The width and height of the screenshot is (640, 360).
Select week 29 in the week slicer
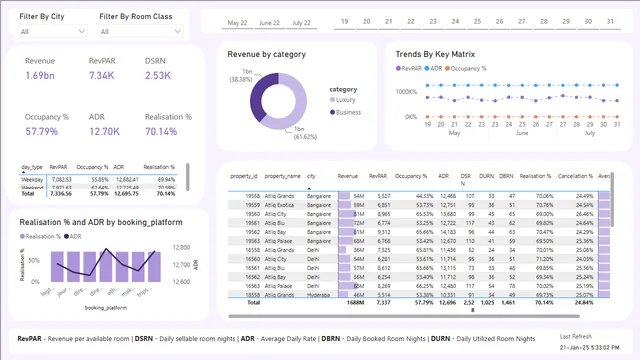(566, 22)
